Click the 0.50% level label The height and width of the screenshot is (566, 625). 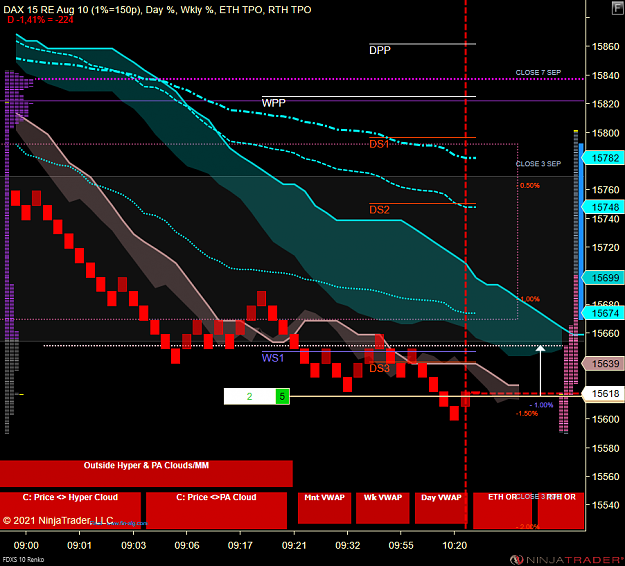tap(530, 186)
